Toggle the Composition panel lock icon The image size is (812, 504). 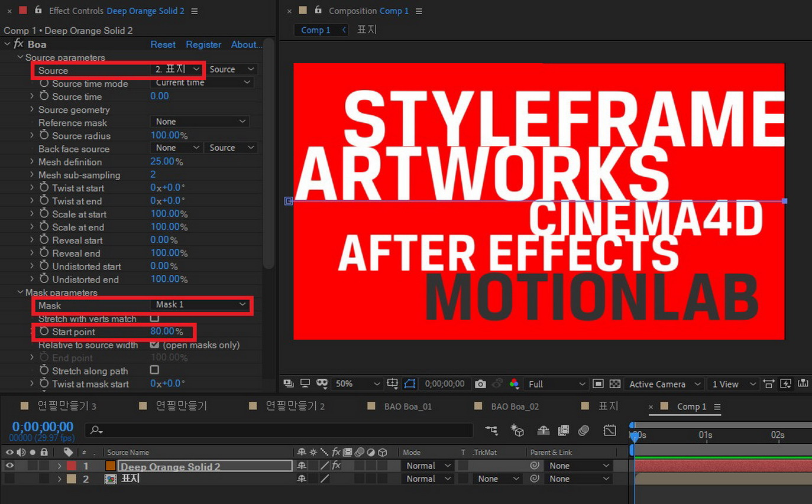(318, 11)
